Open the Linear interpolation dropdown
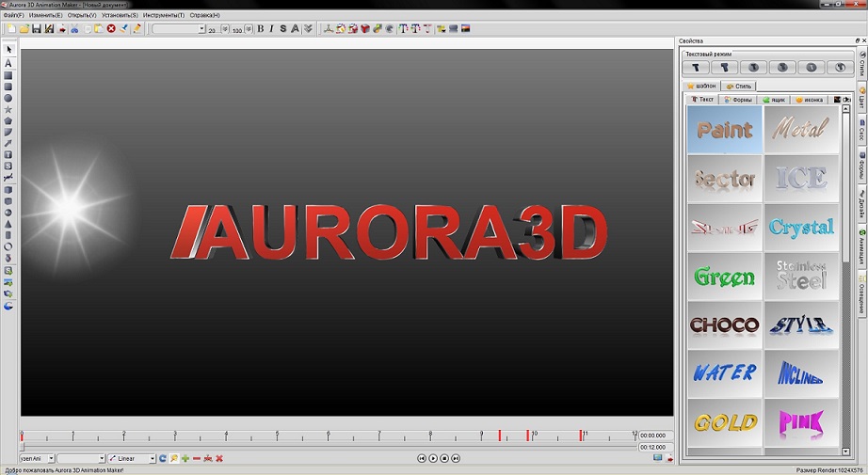This screenshot has width=868, height=475. coord(132,458)
